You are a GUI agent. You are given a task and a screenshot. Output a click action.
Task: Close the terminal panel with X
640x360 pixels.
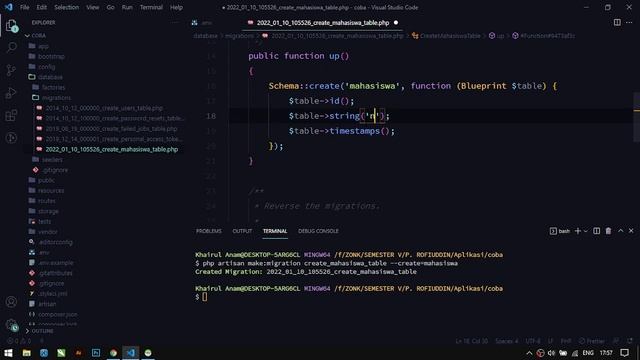click(631, 231)
